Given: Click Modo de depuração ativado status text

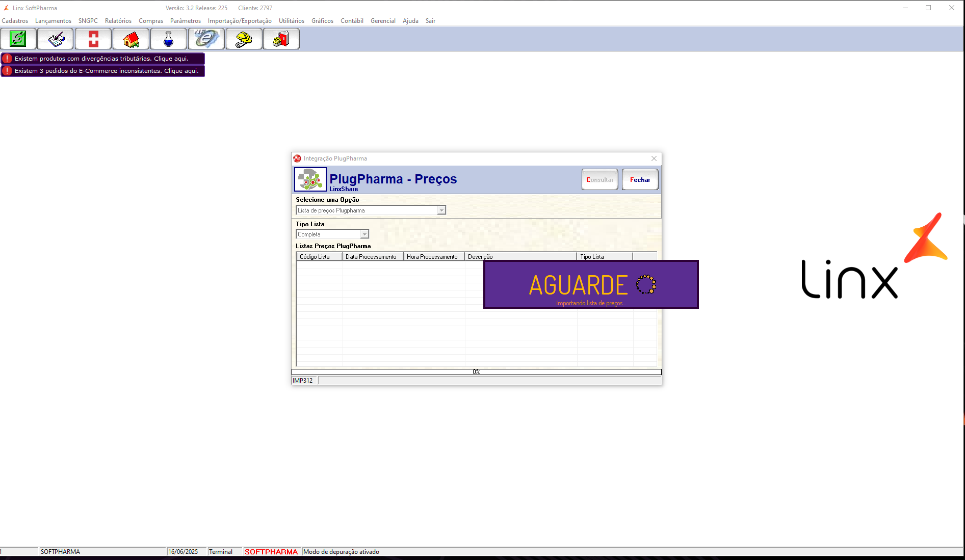Looking at the screenshot, I should coord(342,552).
